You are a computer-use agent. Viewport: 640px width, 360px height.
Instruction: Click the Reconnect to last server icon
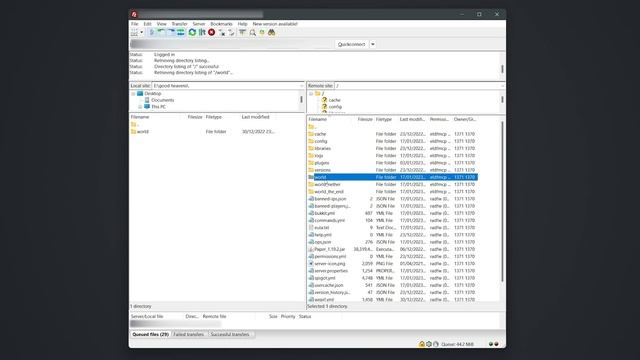tap(231, 33)
